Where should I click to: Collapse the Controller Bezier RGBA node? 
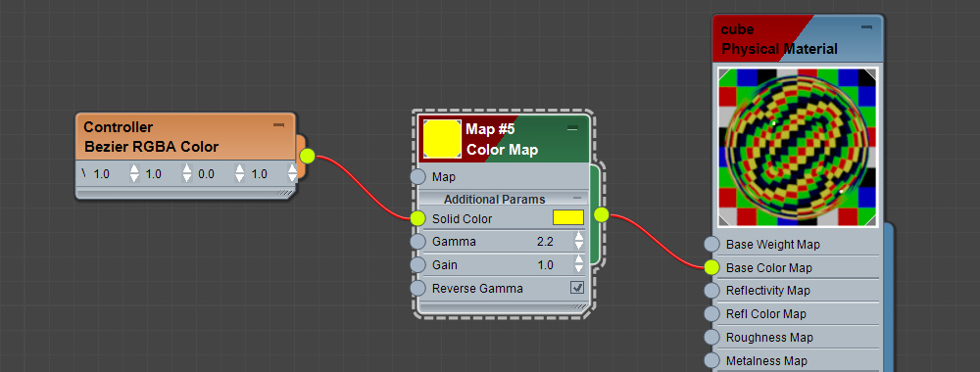point(278,126)
